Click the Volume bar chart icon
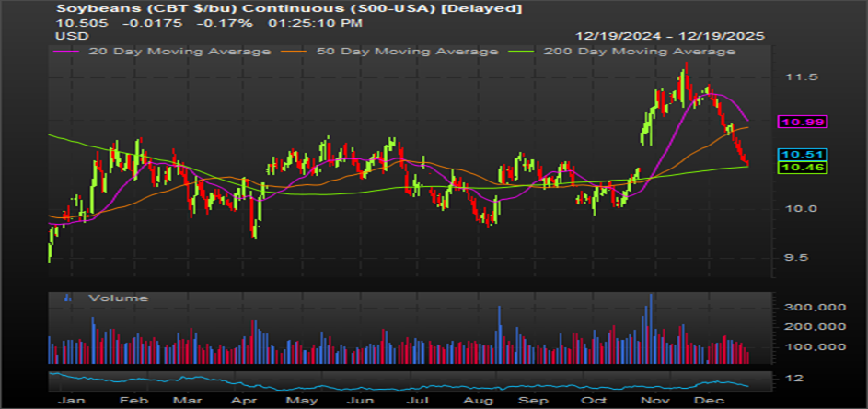This screenshot has width=868, height=409. [x=66, y=298]
